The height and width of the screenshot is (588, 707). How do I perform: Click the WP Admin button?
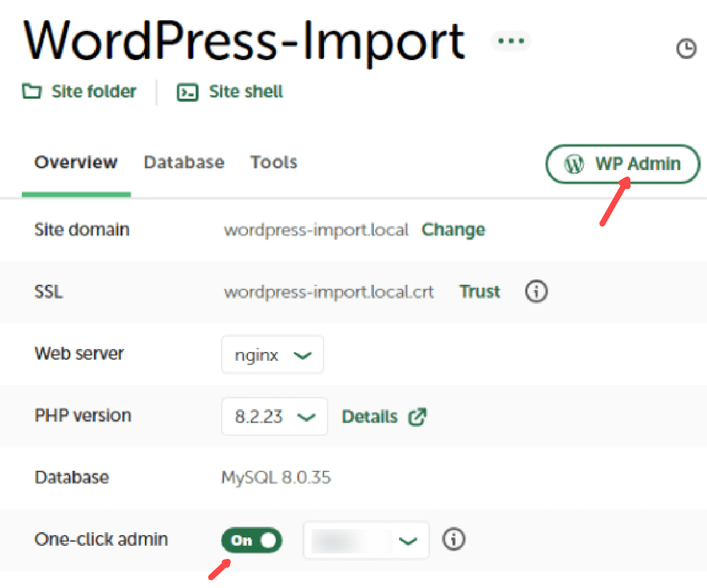click(622, 163)
